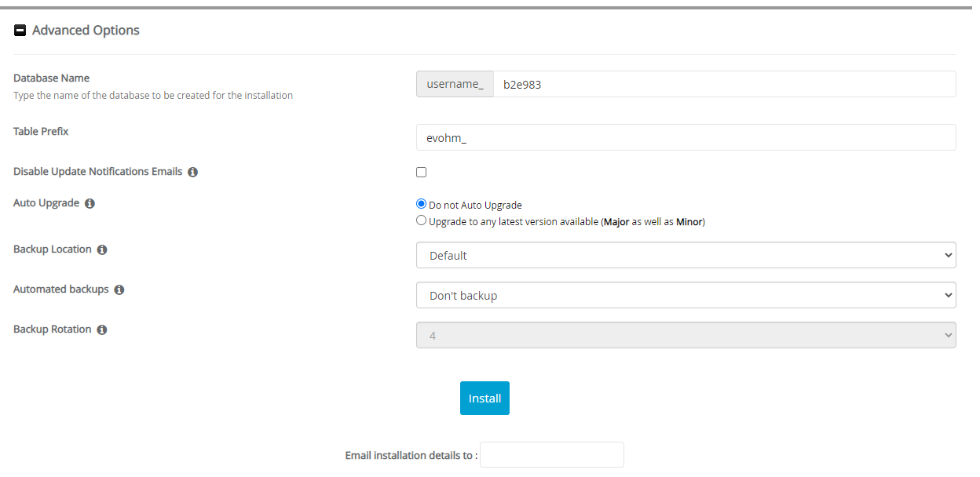The image size is (980, 477).
Task: Enable Disable Update Notifications Emails checkbox
Action: (x=422, y=173)
